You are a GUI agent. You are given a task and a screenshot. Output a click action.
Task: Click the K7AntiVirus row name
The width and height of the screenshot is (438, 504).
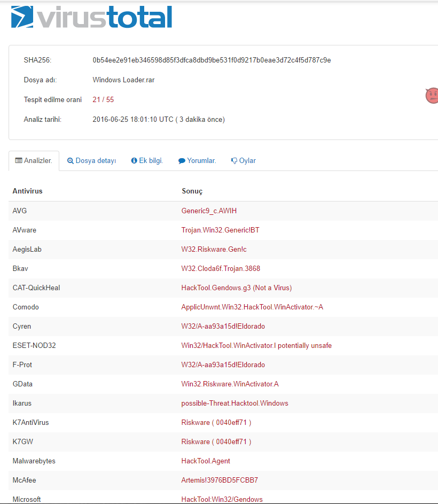coord(30,423)
